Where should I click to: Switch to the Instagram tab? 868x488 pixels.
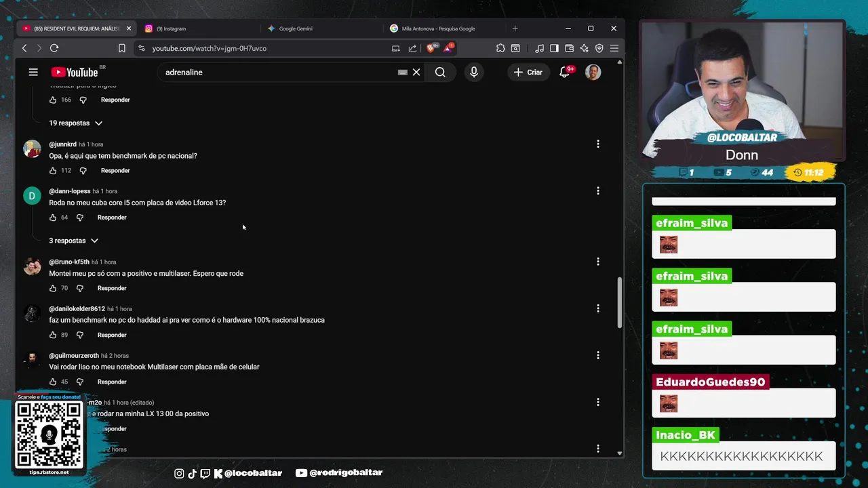tap(197, 28)
